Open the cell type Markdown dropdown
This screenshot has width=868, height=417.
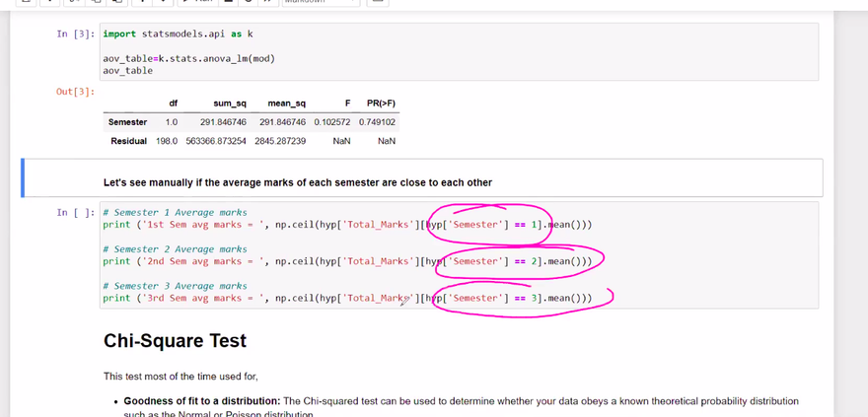321,2
